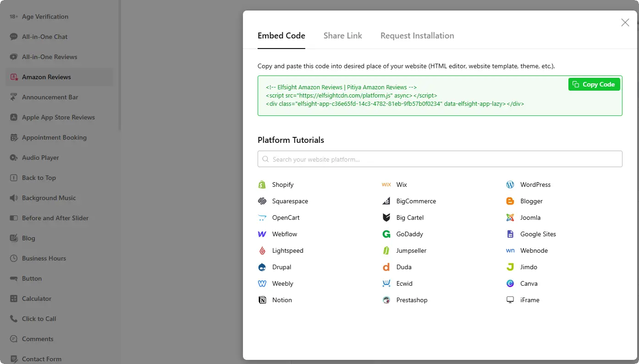Open the Request Installation tab
639x364 pixels.
(x=417, y=36)
